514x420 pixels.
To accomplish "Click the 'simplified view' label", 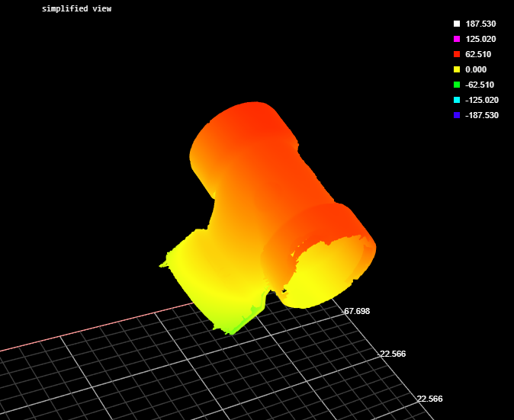I will 77,8.
